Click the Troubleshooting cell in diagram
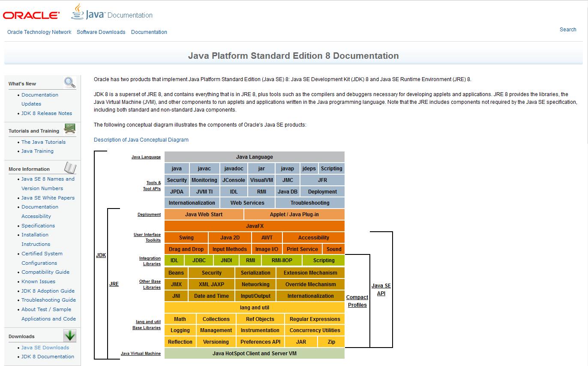 click(310, 203)
